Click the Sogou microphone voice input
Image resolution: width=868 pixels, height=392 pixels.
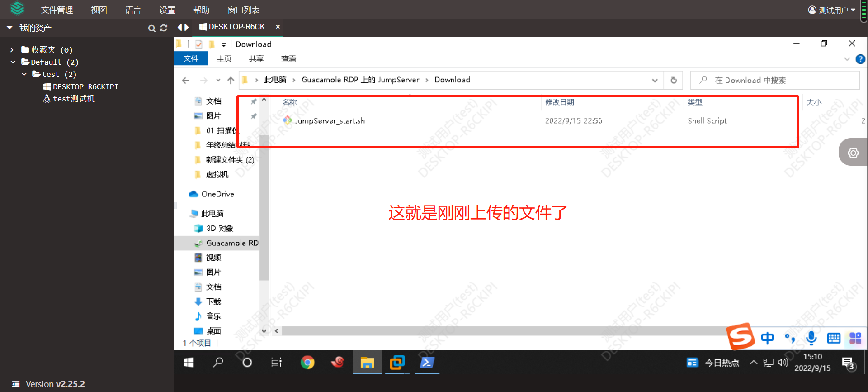coord(811,338)
